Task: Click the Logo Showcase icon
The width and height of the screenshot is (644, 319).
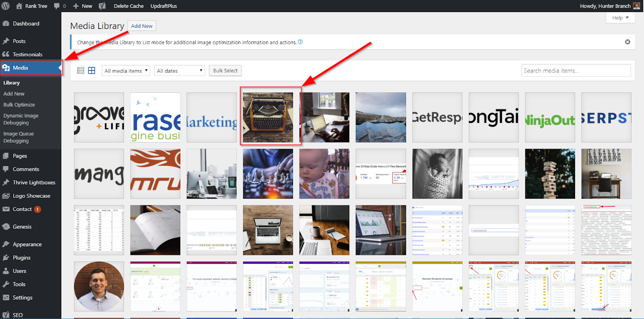Action: [x=6, y=196]
